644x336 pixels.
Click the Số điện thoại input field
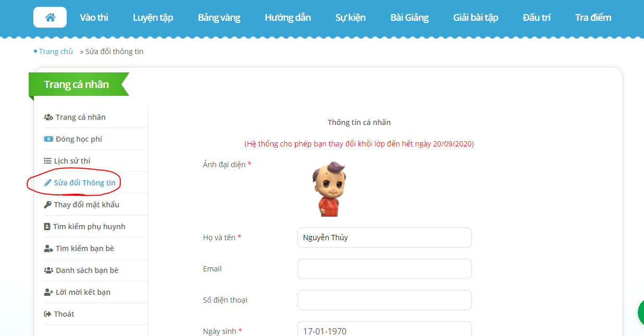(385, 300)
